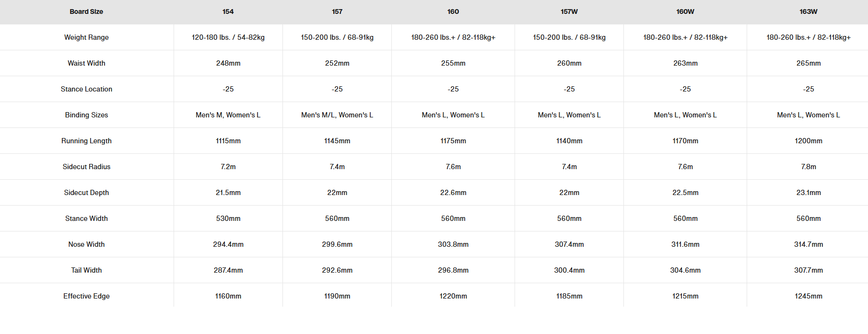Viewport: 868px width, 334px height.
Task: Click the 303.8mm nose width value
Action: (x=453, y=244)
